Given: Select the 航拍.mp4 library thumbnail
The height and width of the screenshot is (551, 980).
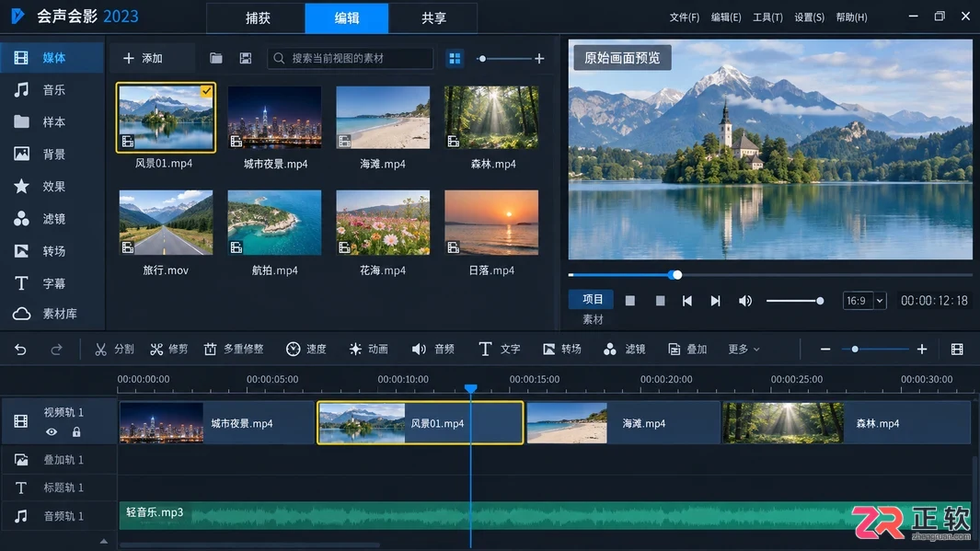Looking at the screenshot, I should (x=274, y=223).
